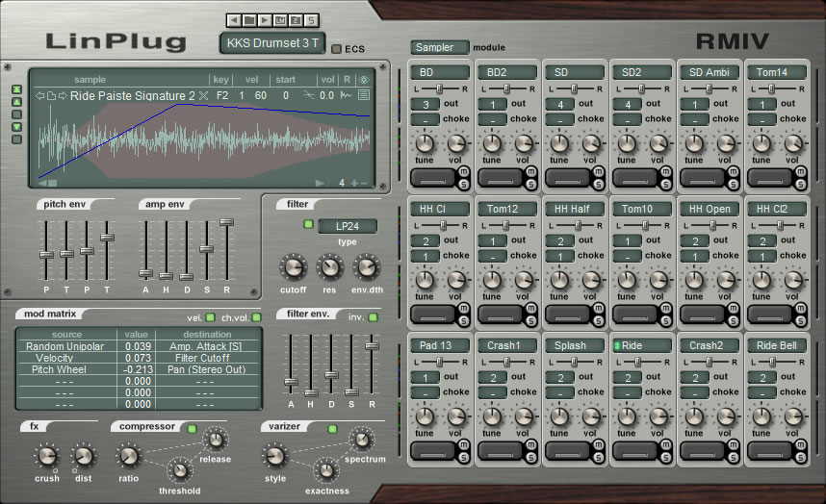Click the minus icon in sample display
This screenshot has width=826, height=504.
pyautogui.click(x=365, y=183)
